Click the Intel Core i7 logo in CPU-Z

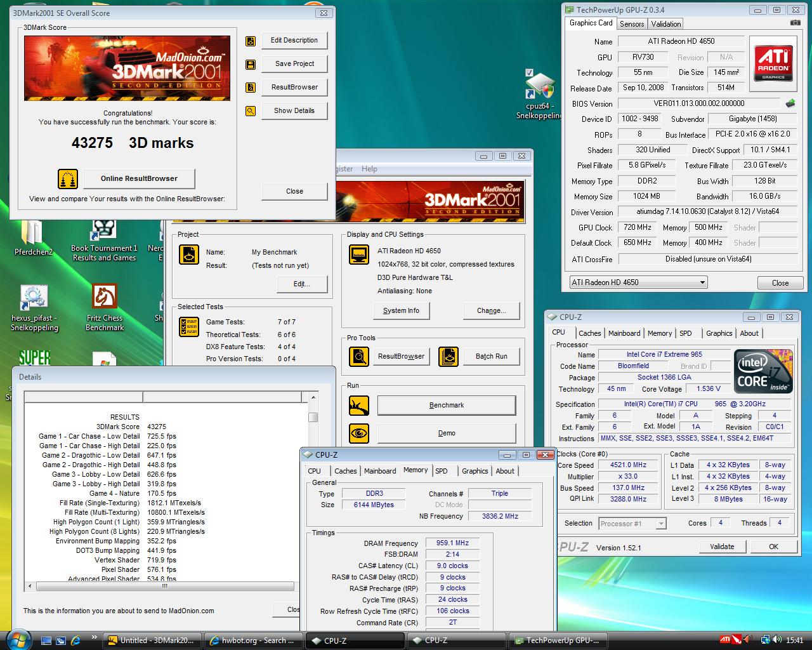click(763, 370)
